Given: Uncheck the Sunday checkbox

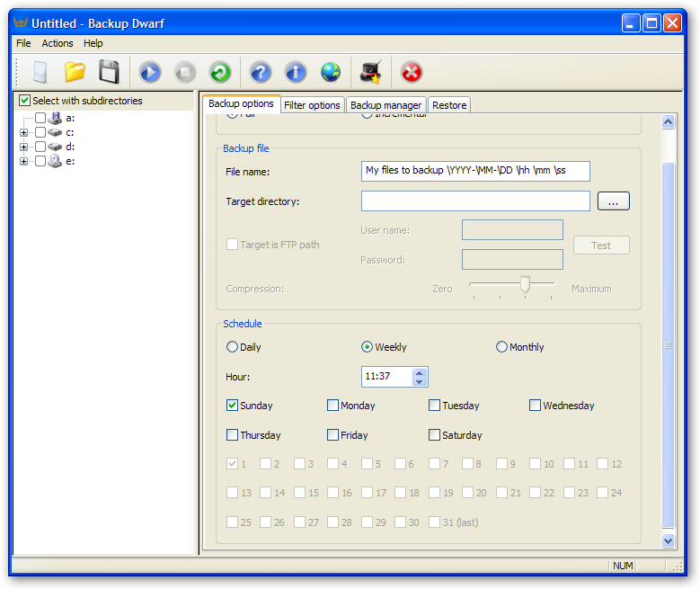Looking at the screenshot, I should [232, 406].
